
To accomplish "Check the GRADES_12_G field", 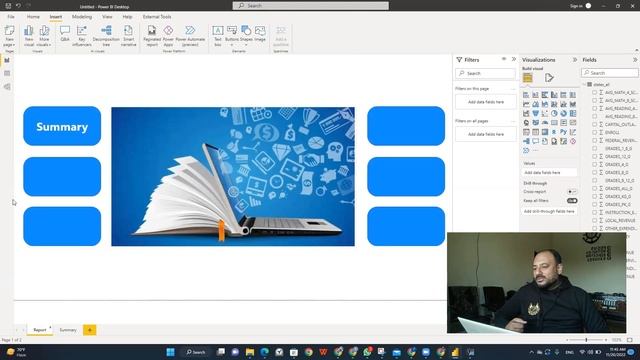I will 595,156.
